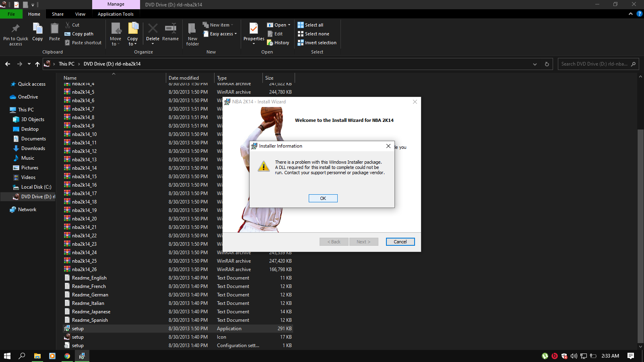
Task: Open Local Disk (C:) in navigation pane
Action: [36, 187]
